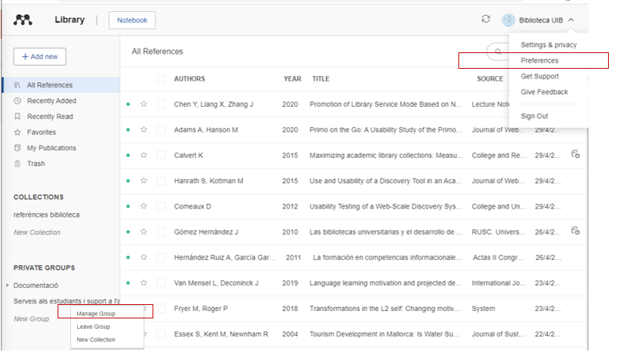Favorite the Gómez Hernández J star
This screenshot has height=364, width=617.
pyautogui.click(x=144, y=232)
